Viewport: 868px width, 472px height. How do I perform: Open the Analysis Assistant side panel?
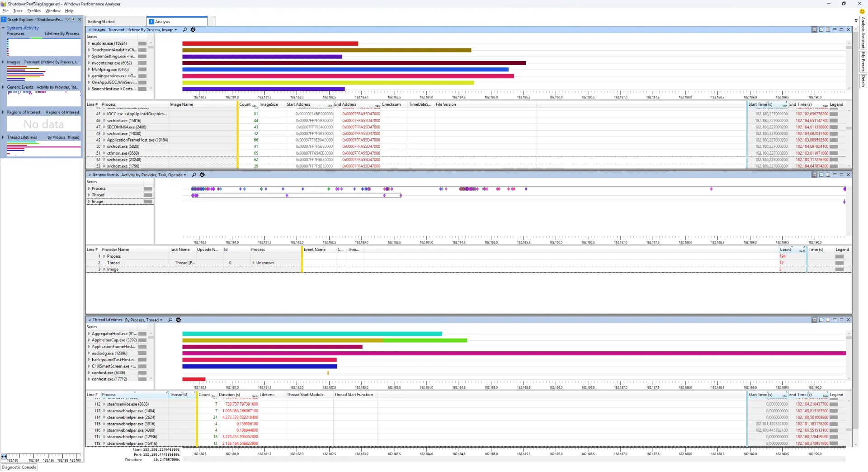point(863,33)
